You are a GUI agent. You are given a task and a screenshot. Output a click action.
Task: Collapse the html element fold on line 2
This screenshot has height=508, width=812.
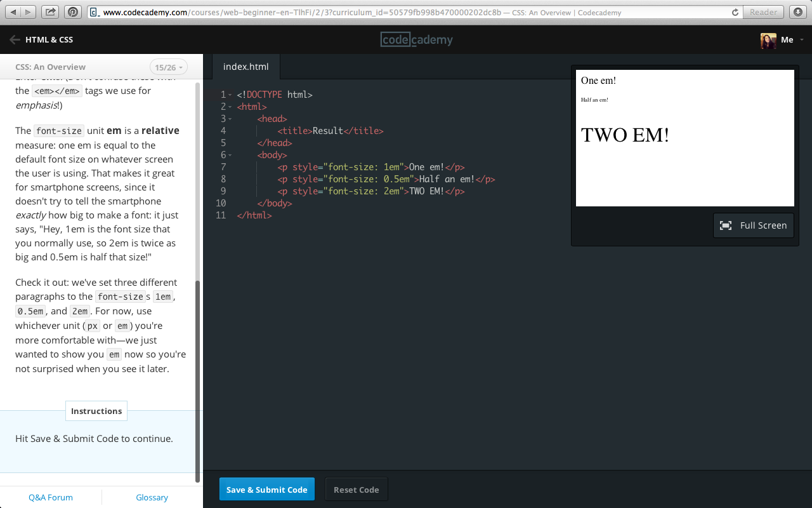click(x=230, y=106)
